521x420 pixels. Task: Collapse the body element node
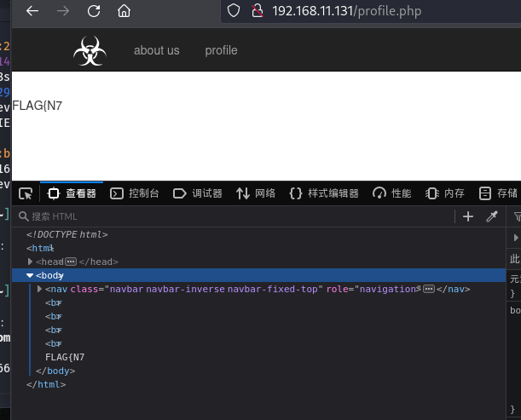[30, 275]
